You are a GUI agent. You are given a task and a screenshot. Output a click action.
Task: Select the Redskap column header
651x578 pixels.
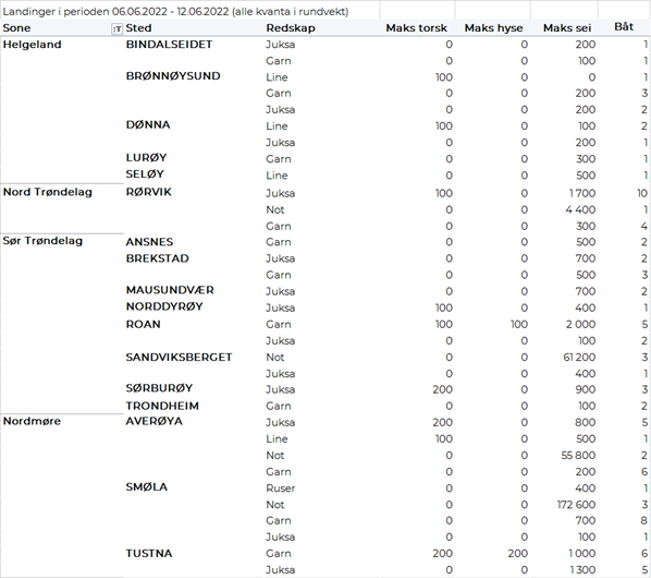287,29
